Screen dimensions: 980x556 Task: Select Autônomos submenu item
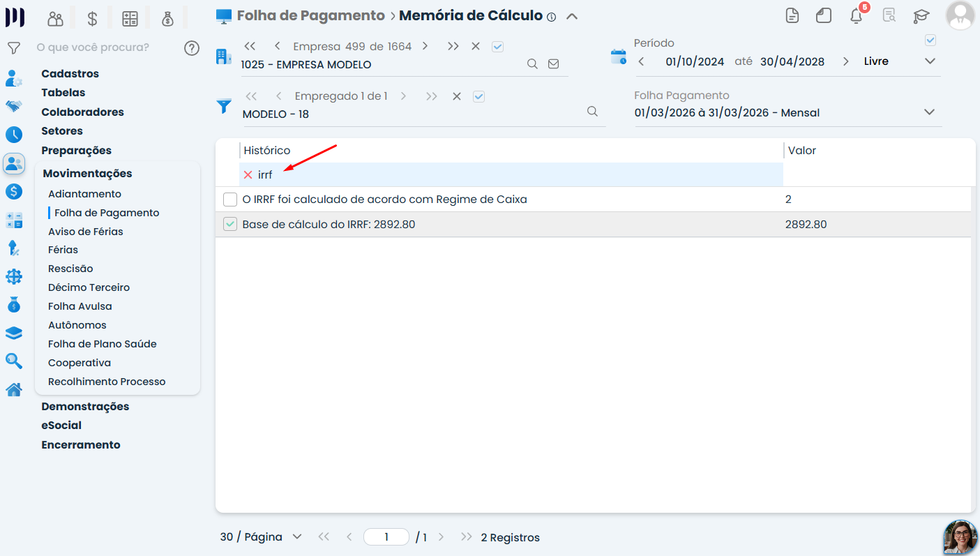[77, 325]
